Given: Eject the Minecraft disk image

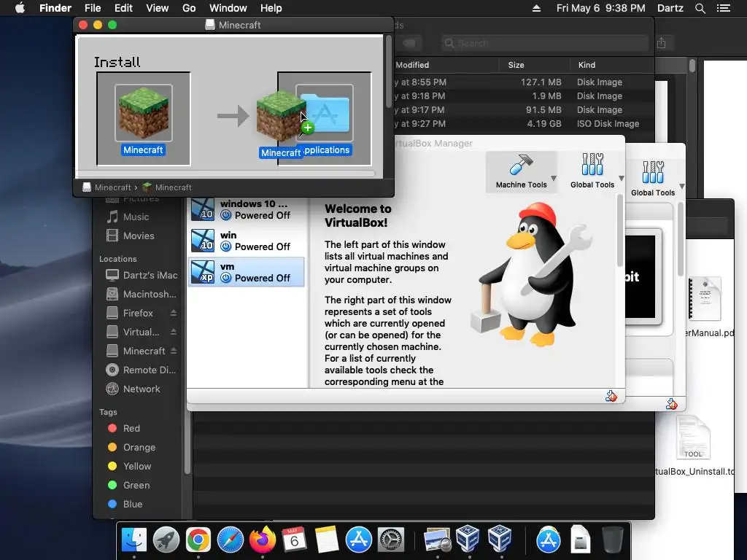Looking at the screenshot, I should [x=174, y=351].
